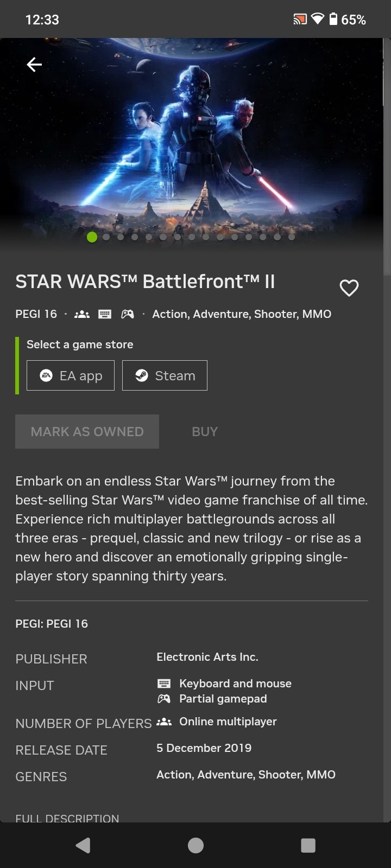Toggle the wishlist heart for Battlefront II

coord(349,288)
